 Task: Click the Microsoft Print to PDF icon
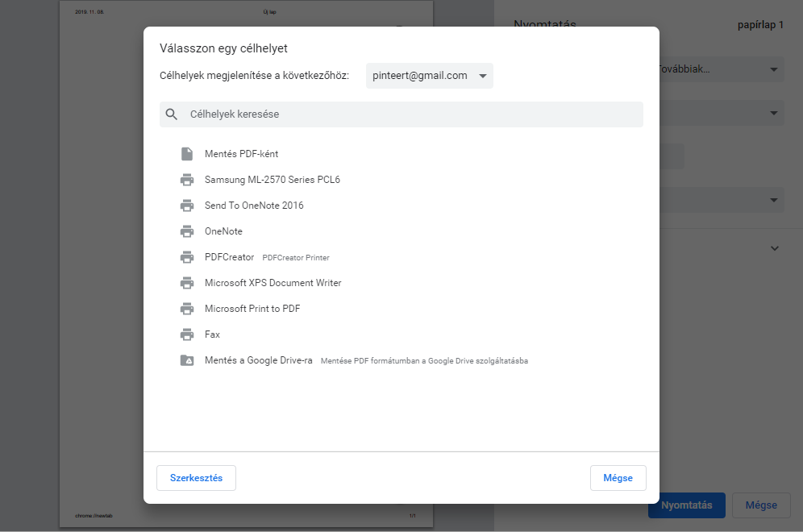187,309
